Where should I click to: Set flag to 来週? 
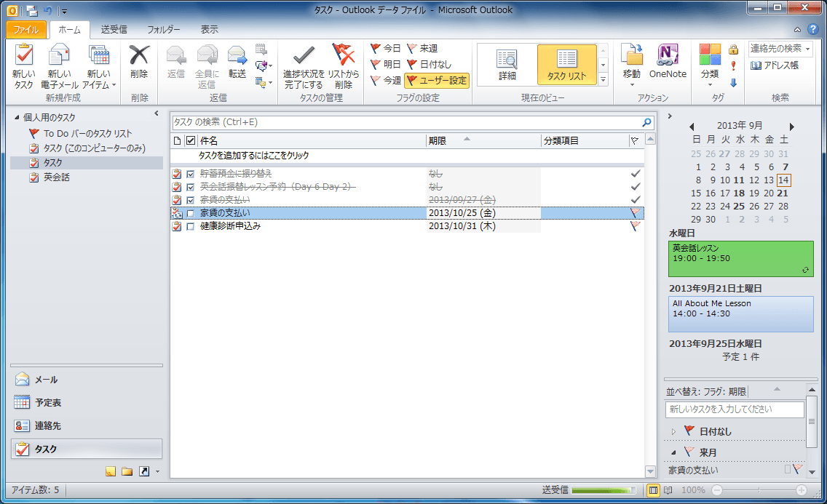click(x=422, y=49)
